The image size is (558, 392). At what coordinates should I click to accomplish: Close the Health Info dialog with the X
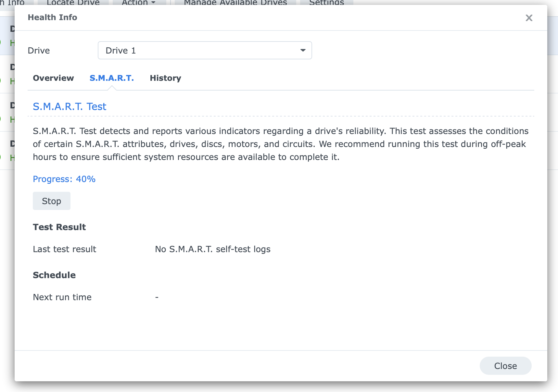(529, 18)
